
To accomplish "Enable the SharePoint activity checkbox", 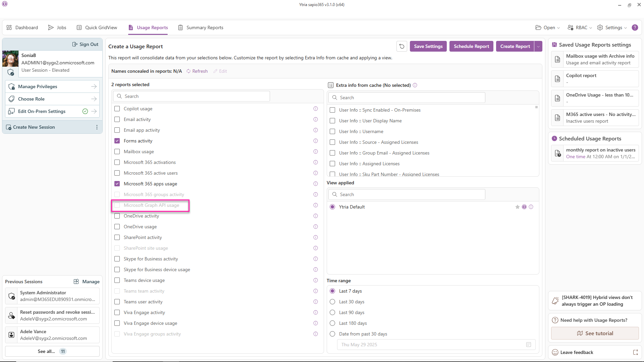I will tap(117, 237).
